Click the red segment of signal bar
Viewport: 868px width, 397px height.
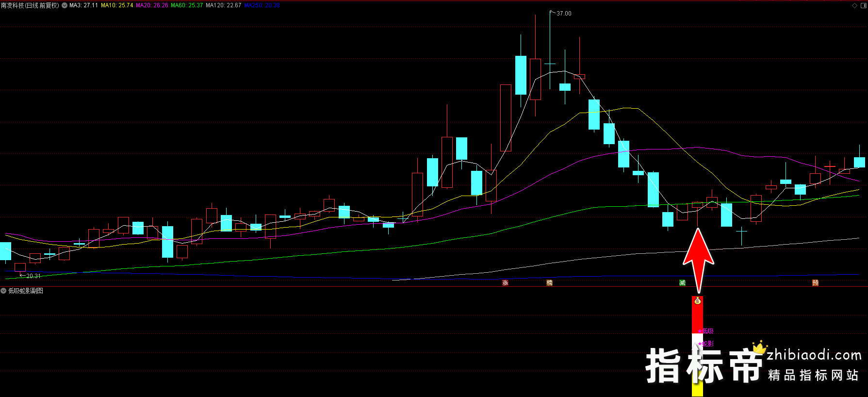(x=697, y=315)
